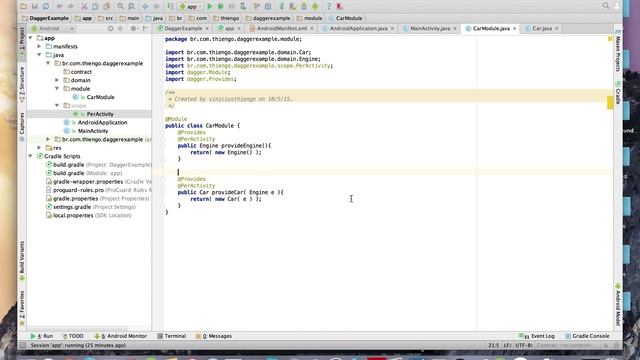Toggle the Structure side panel
The height and width of the screenshot is (360, 640).
[x=22, y=84]
